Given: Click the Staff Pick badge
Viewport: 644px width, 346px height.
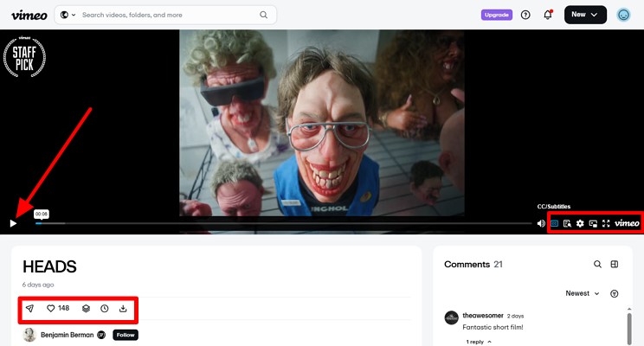Looking at the screenshot, I should [x=24, y=56].
